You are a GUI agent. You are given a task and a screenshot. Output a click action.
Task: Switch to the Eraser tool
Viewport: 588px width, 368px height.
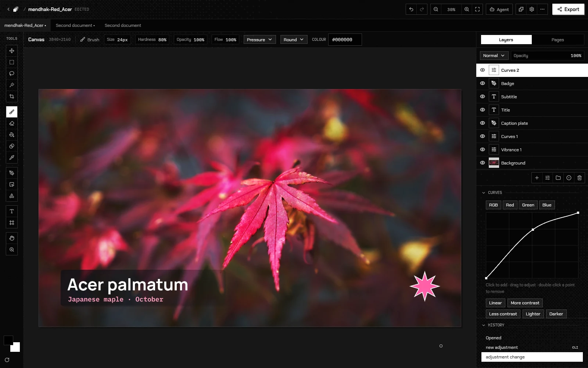pyautogui.click(x=12, y=123)
